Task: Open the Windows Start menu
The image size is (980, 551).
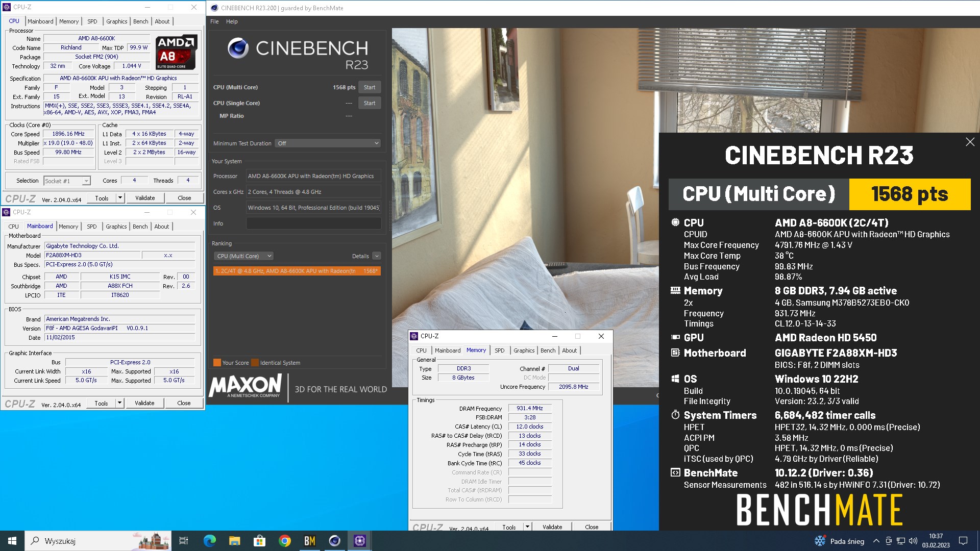Action: click(12, 541)
